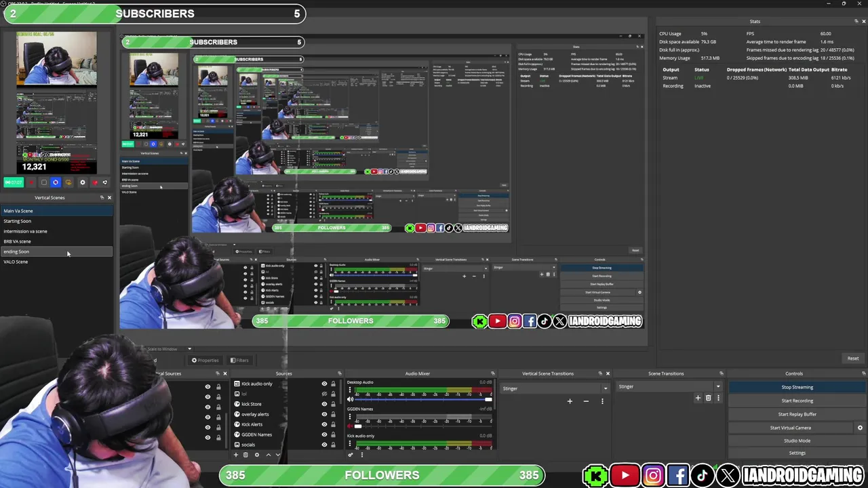Open advanced audio properties gears icon
Screen dimensions: 868x488
(351, 455)
